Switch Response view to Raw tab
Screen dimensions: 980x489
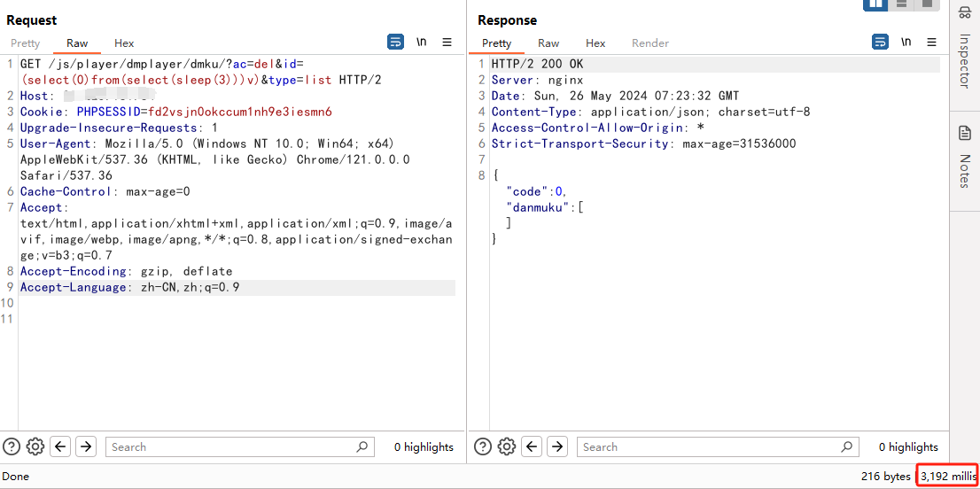(x=548, y=43)
